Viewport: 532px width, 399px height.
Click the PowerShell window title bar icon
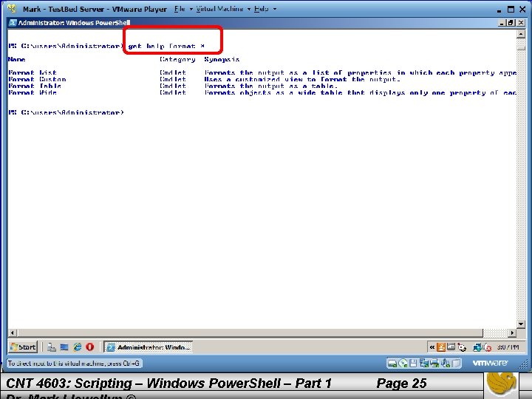(x=13, y=23)
